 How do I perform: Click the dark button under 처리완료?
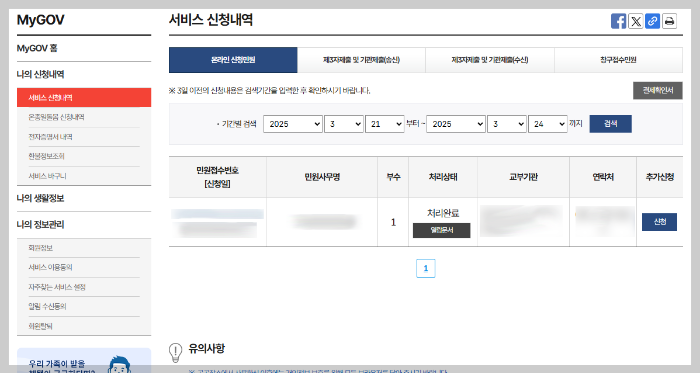click(x=442, y=230)
